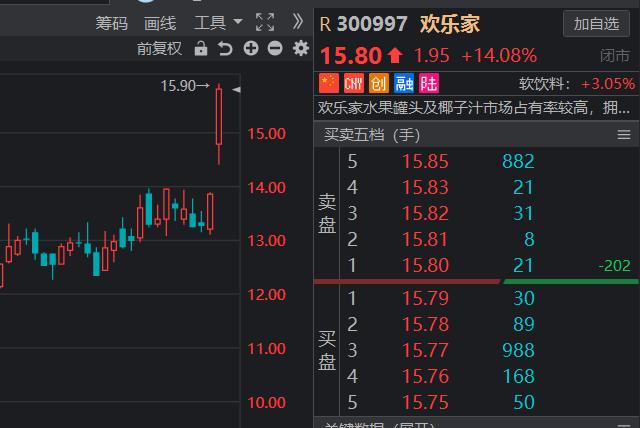The width and height of the screenshot is (640, 428).
Task: Select the buy 5 price 15.75
Action: 425,402
